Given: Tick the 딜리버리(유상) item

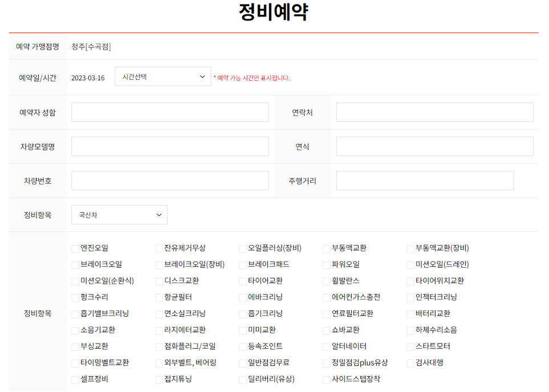Looking at the screenshot, I should point(243,379).
